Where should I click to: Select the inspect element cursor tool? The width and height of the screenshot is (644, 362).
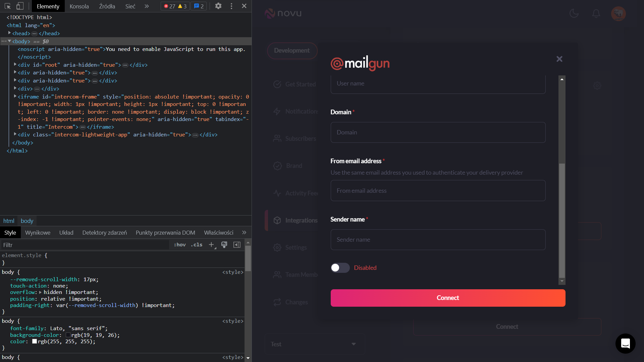tap(7, 6)
